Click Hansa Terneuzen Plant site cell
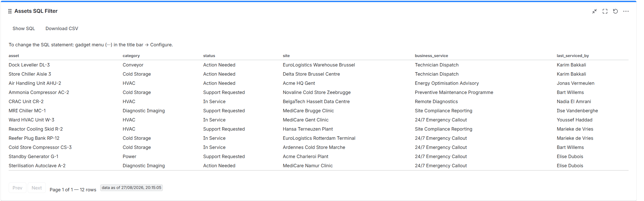The image size is (644, 201). coord(308,129)
